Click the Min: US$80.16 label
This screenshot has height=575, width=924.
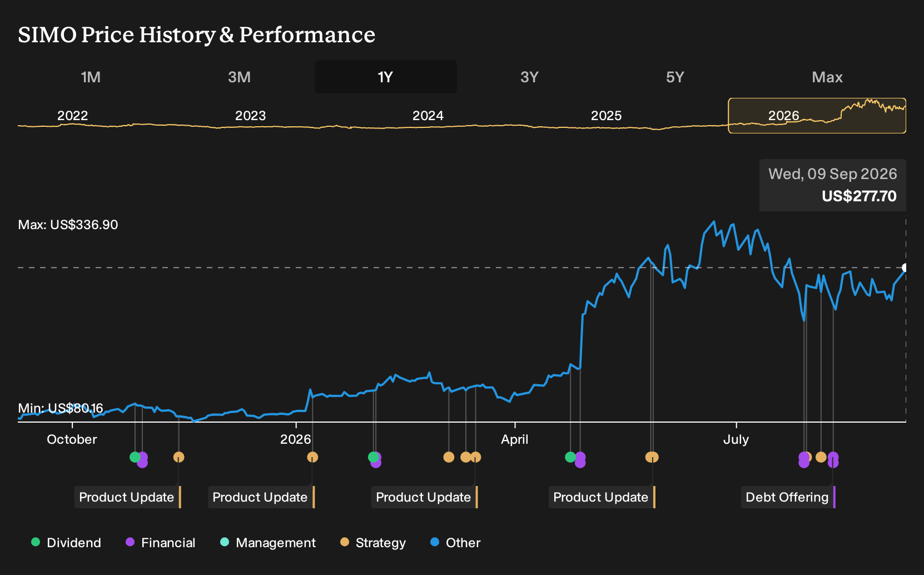pyautogui.click(x=61, y=408)
